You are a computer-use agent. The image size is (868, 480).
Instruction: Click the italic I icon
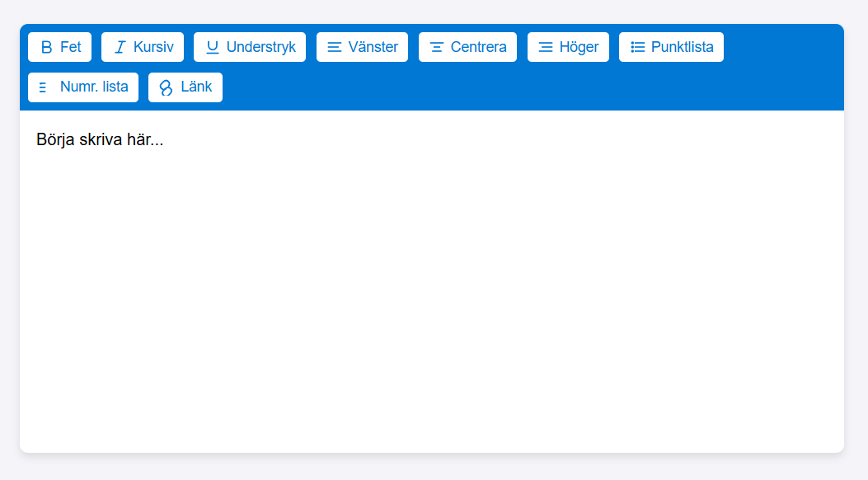(120, 47)
